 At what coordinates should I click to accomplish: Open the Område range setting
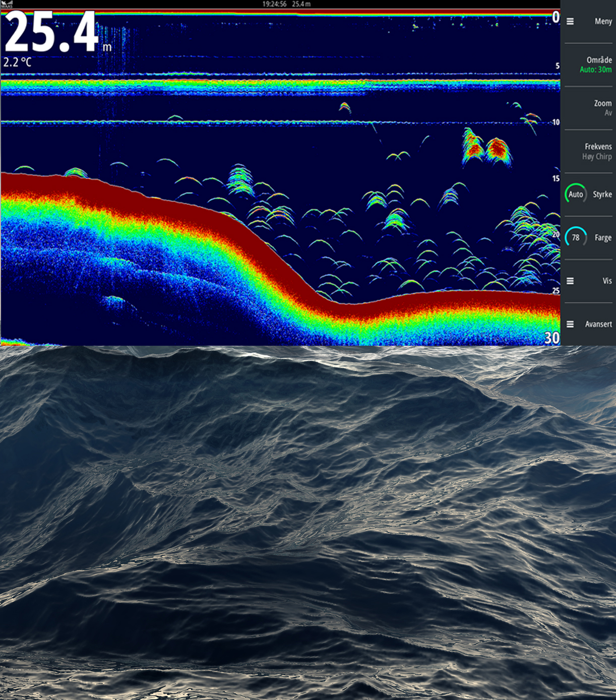(x=598, y=60)
